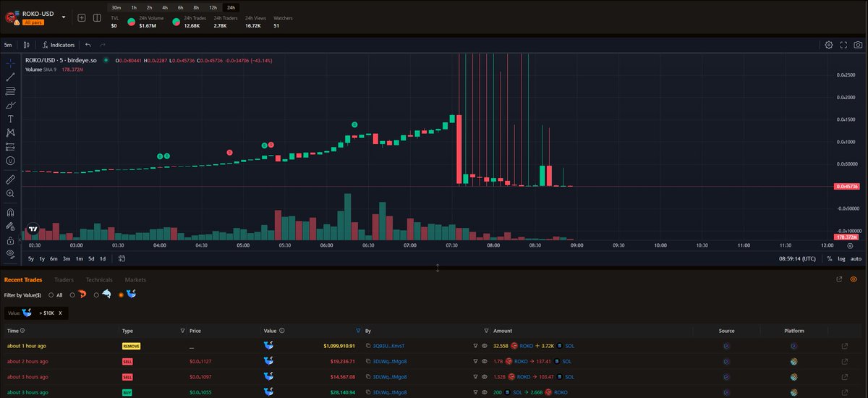The height and width of the screenshot is (398, 868).
Task: Hide all drawings with the eye tool
Action: [10, 253]
